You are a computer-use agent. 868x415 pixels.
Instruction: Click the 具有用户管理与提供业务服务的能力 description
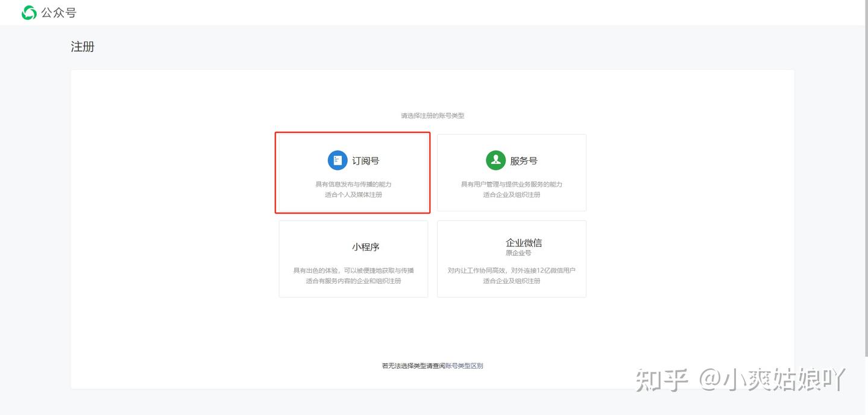click(x=512, y=184)
